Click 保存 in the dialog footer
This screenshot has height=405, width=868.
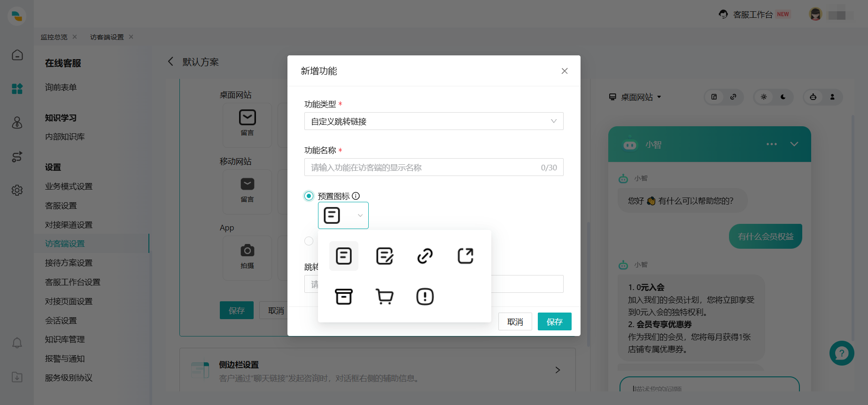tap(555, 321)
